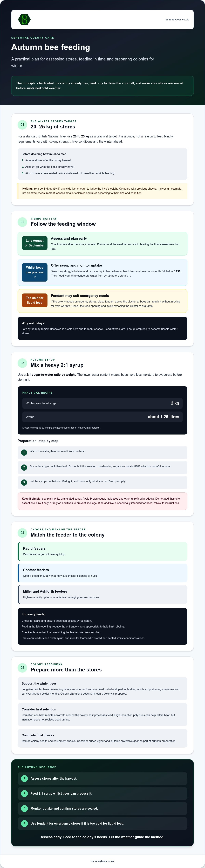Click the 04 feeder section badge
This screenshot has height=868, width=205.
22,533
